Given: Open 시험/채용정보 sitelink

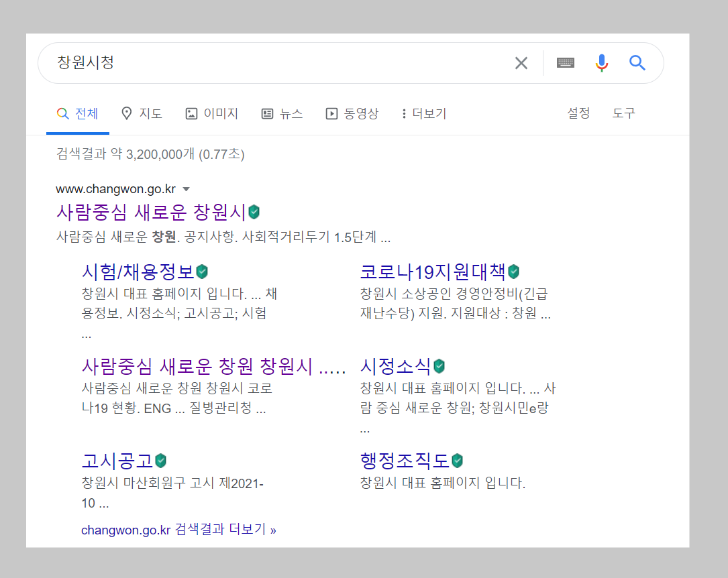Looking at the screenshot, I should coord(138,272).
